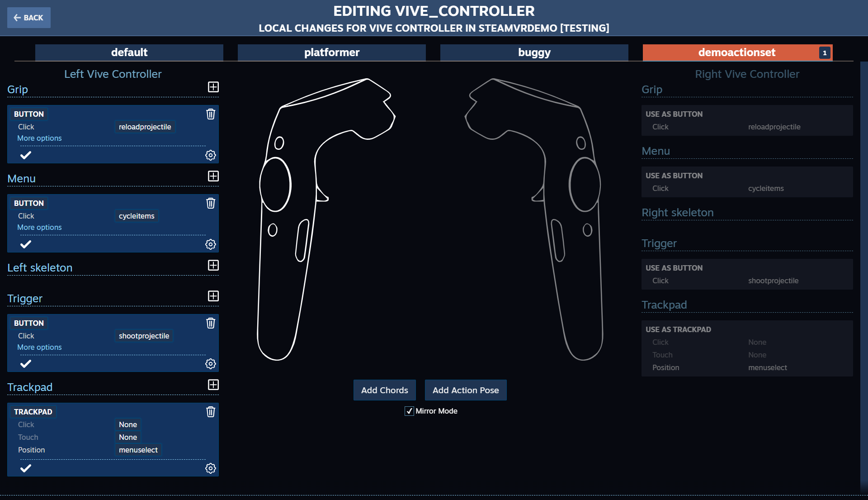Open More options under Grip button
Image resolution: width=868 pixels, height=500 pixels.
pyautogui.click(x=39, y=138)
